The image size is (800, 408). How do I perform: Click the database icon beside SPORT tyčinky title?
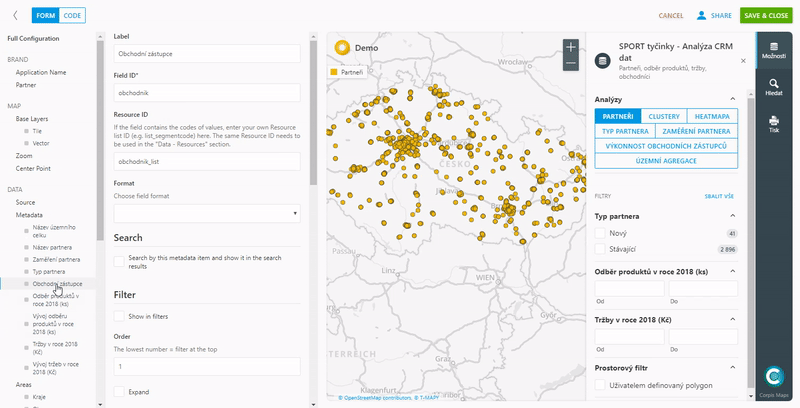tap(603, 61)
